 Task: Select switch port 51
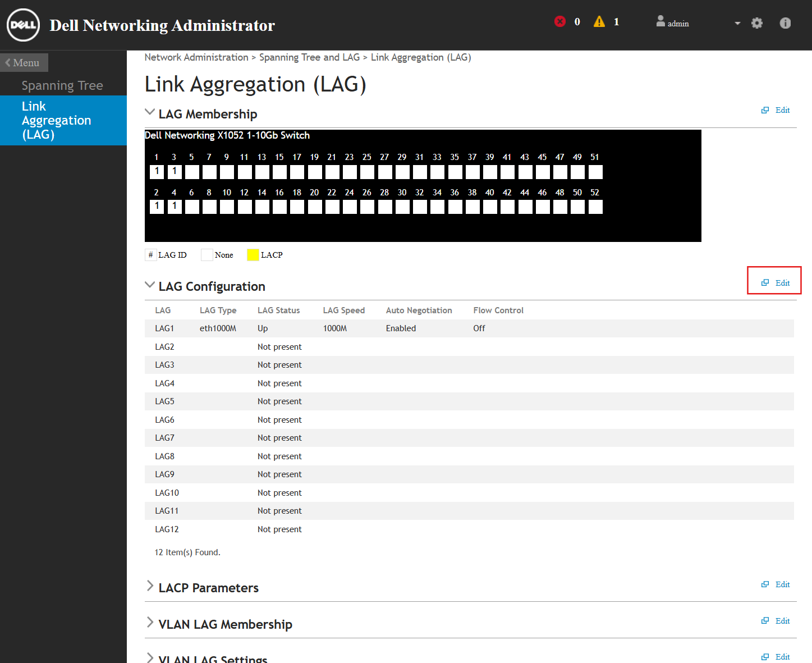tap(595, 172)
